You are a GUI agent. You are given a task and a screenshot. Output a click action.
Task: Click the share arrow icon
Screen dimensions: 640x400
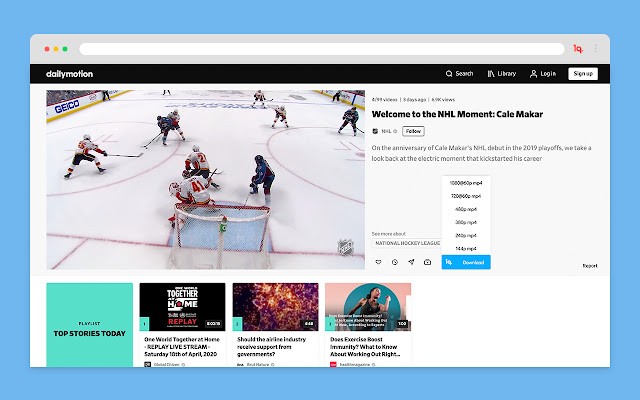pos(411,262)
